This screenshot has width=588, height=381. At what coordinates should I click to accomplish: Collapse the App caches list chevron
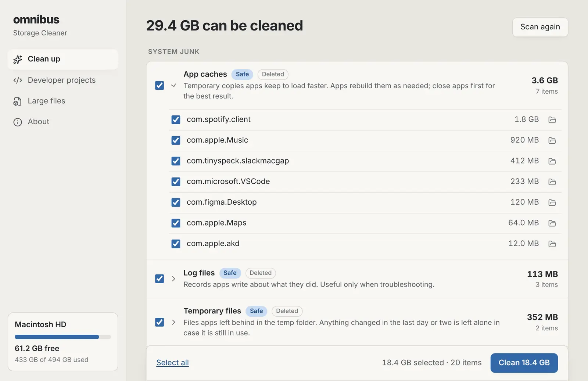173,86
